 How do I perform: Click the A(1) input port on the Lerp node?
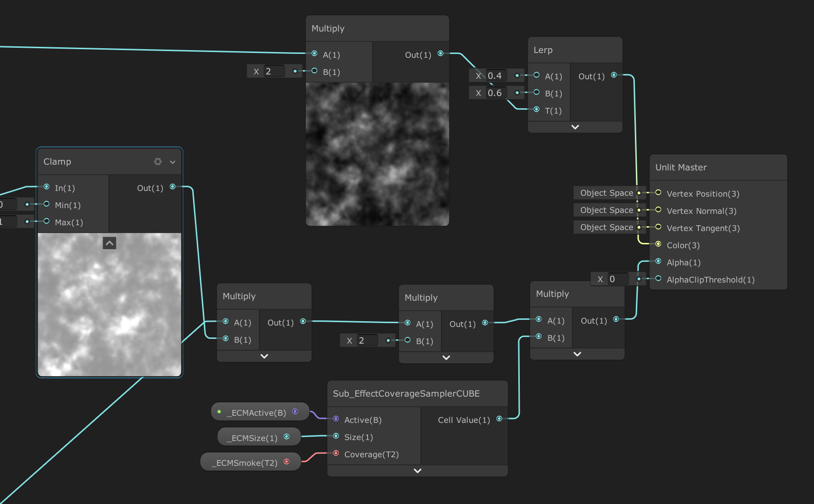(536, 75)
